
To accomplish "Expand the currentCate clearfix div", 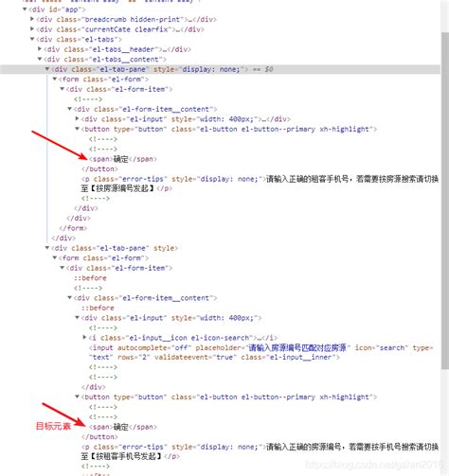I will pos(32,29).
